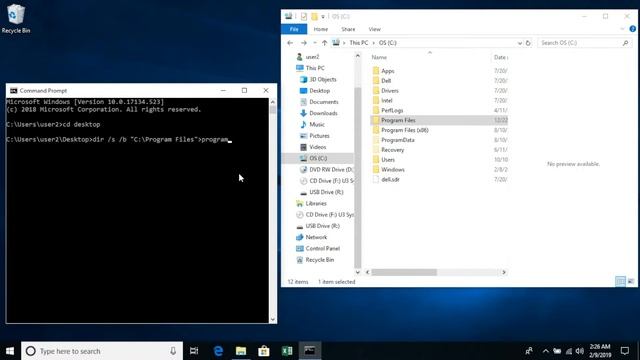Click the Command Prompt title bar icon
This screenshot has width=640, height=360.
(x=13, y=91)
